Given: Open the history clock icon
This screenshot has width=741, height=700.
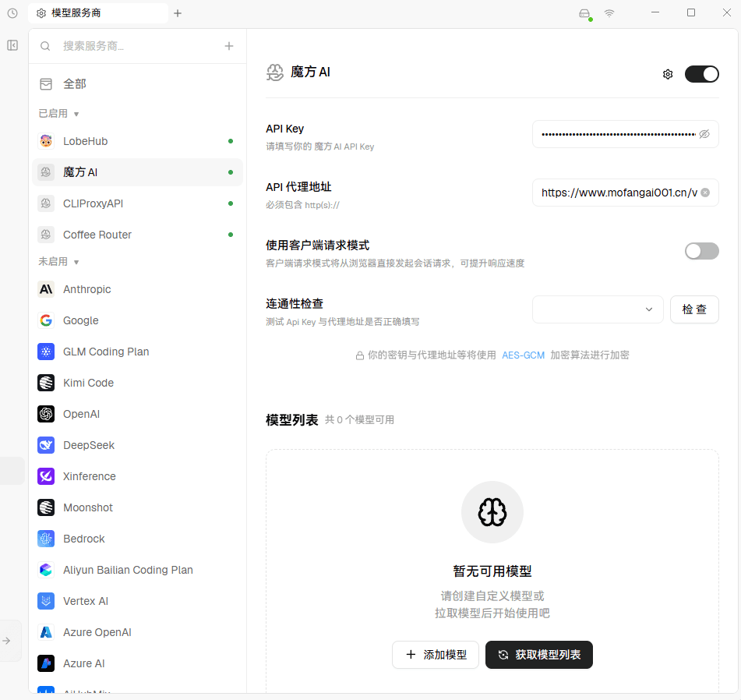Looking at the screenshot, I should [x=12, y=13].
